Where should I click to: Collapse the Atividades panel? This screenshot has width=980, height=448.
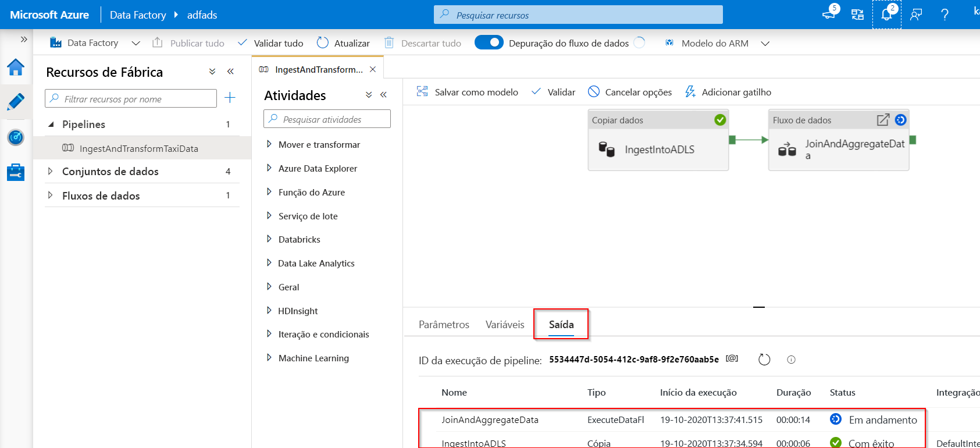383,95
